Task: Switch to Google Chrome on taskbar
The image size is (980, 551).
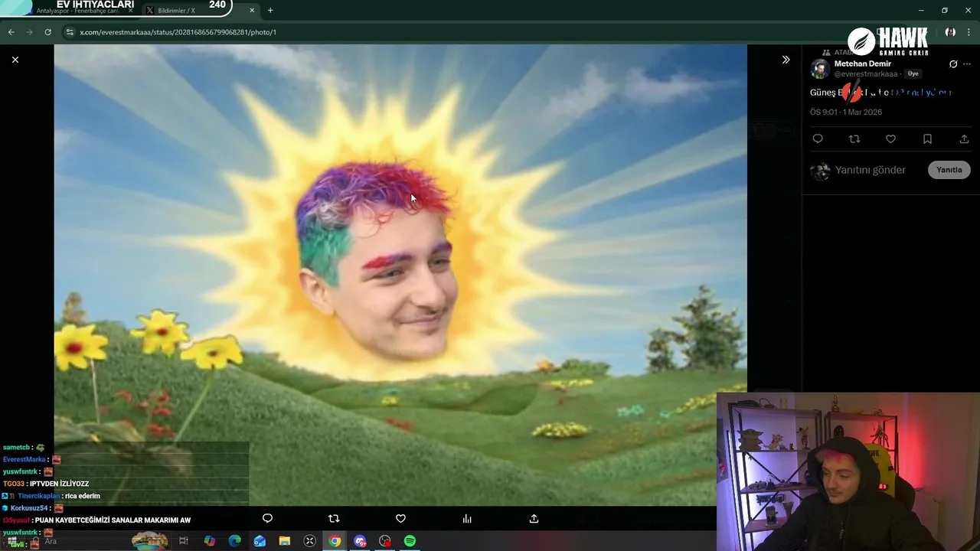Action: click(x=335, y=541)
